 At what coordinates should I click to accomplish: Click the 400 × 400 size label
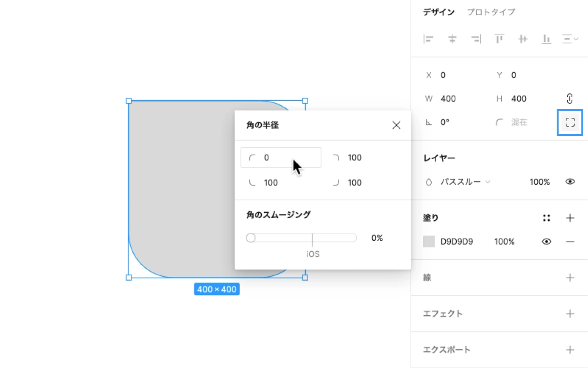[217, 289]
